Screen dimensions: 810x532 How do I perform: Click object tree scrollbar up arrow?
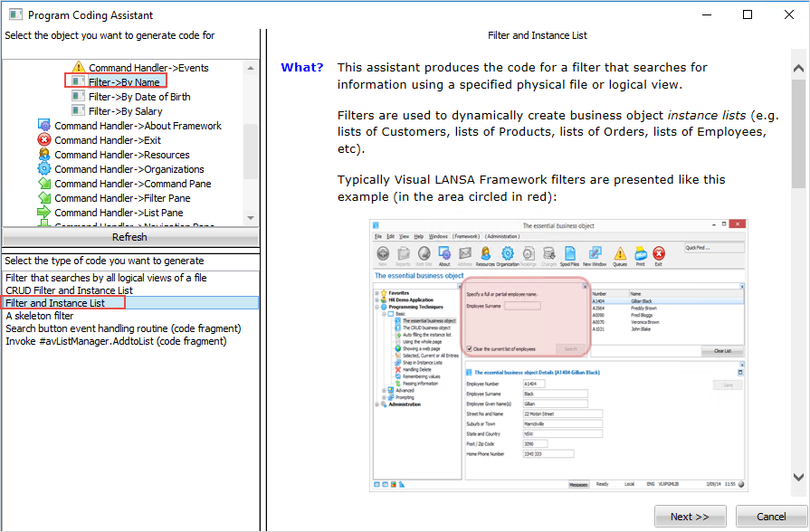pos(251,68)
